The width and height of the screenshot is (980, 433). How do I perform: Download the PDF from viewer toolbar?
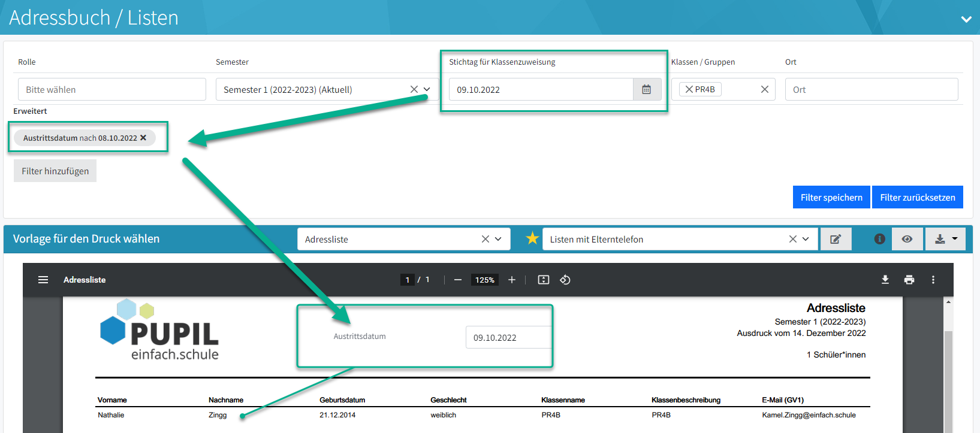pyautogui.click(x=885, y=280)
